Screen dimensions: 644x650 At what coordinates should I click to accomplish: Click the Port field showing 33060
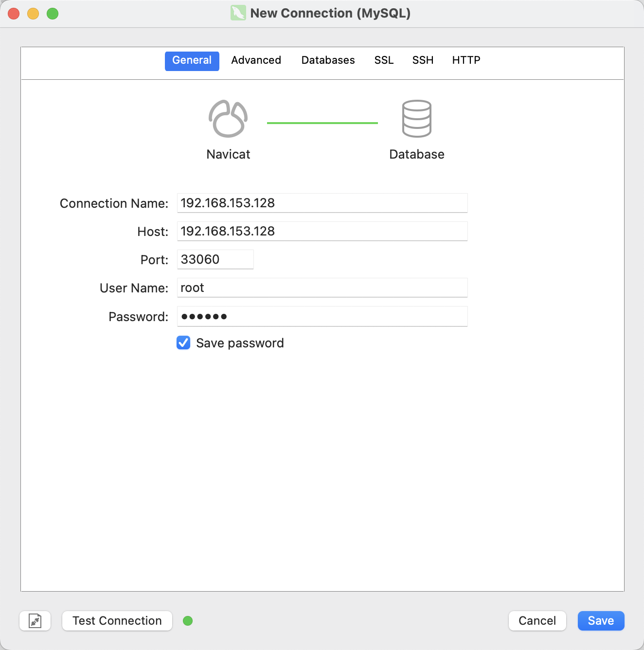coord(215,259)
